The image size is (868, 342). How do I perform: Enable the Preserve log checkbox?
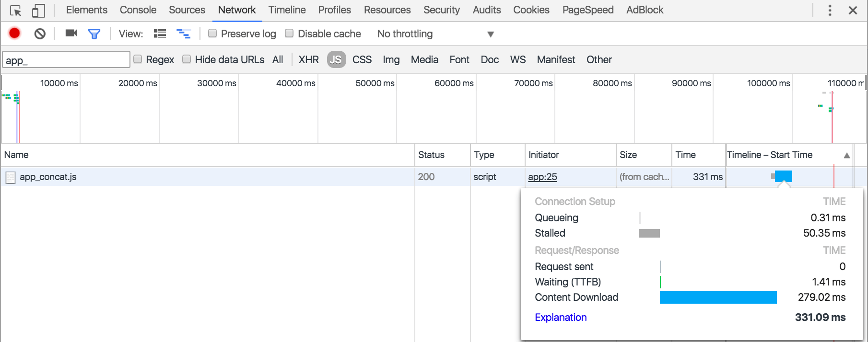coord(212,33)
